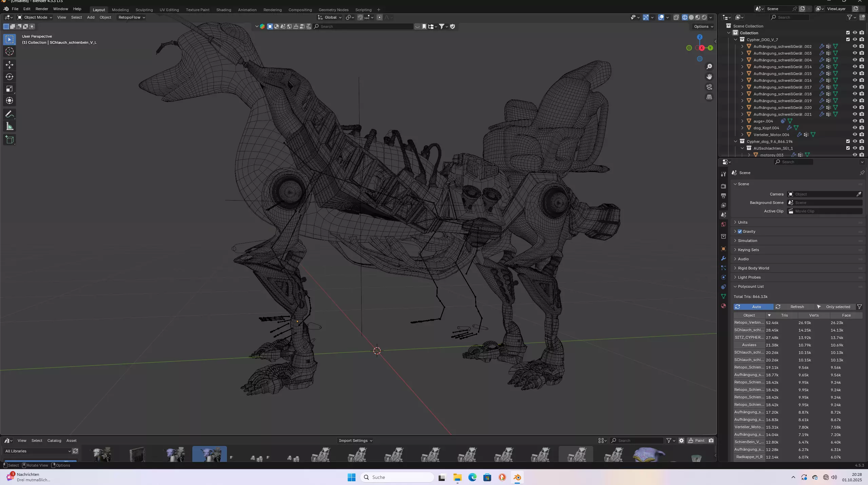Pick Camera object with eyedropper
868x485 pixels.
coord(859,194)
